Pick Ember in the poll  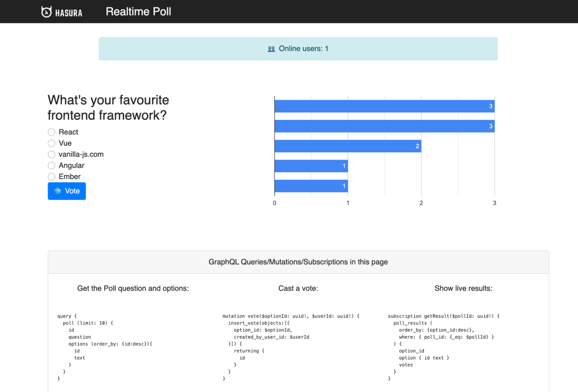click(51, 176)
